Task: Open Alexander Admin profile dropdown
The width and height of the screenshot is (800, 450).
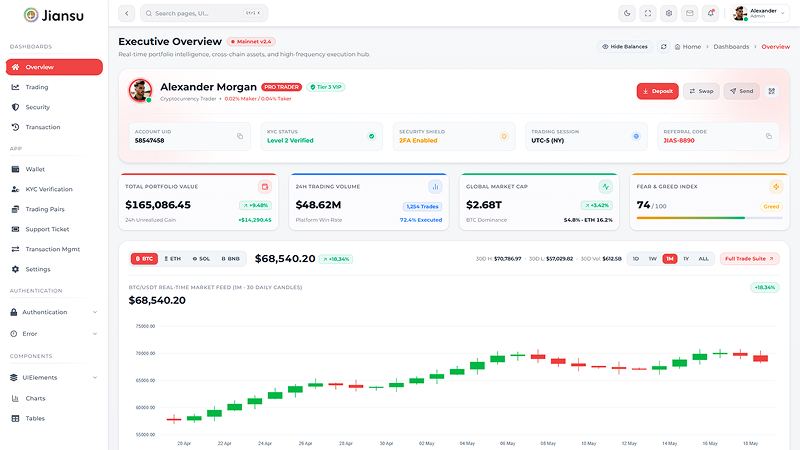Action: tap(759, 13)
